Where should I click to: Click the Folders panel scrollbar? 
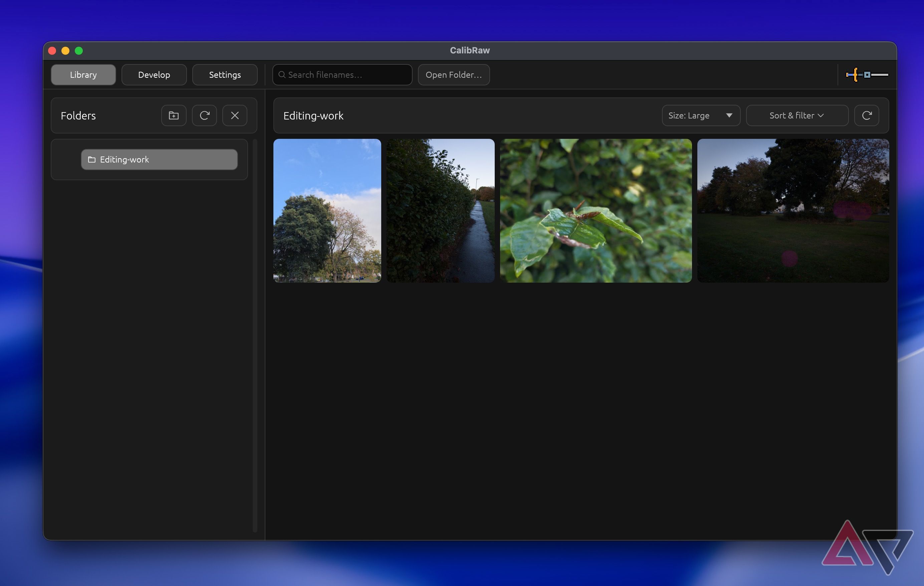pyautogui.click(x=255, y=336)
